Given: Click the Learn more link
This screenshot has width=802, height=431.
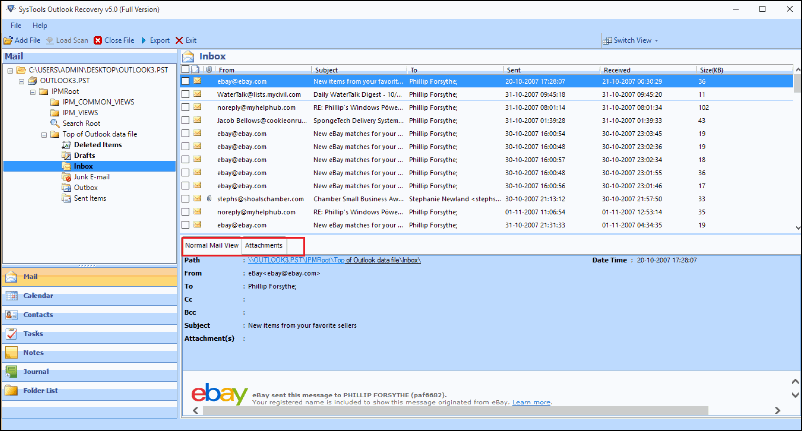Looking at the screenshot, I should pos(531,402).
